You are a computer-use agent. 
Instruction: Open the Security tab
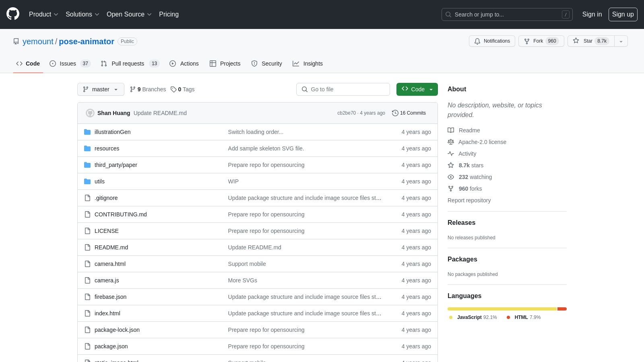pyautogui.click(x=266, y=64)
